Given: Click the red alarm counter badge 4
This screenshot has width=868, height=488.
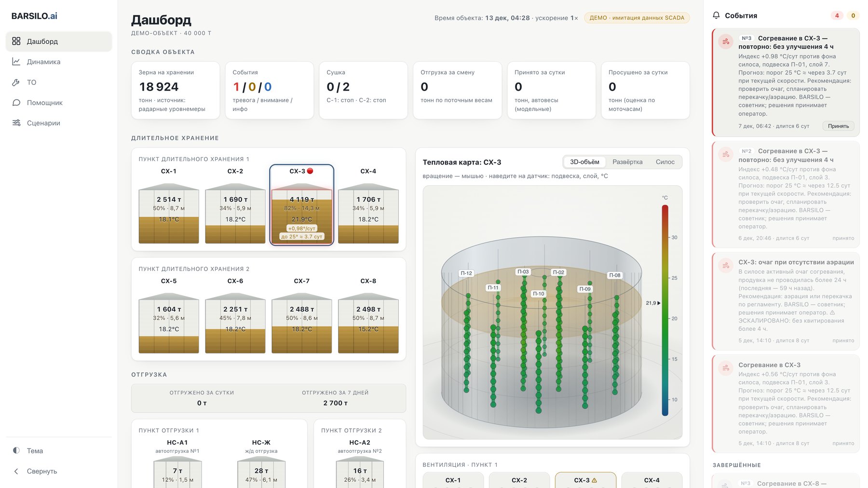Looking at the screenshot, I should (837, 16).
